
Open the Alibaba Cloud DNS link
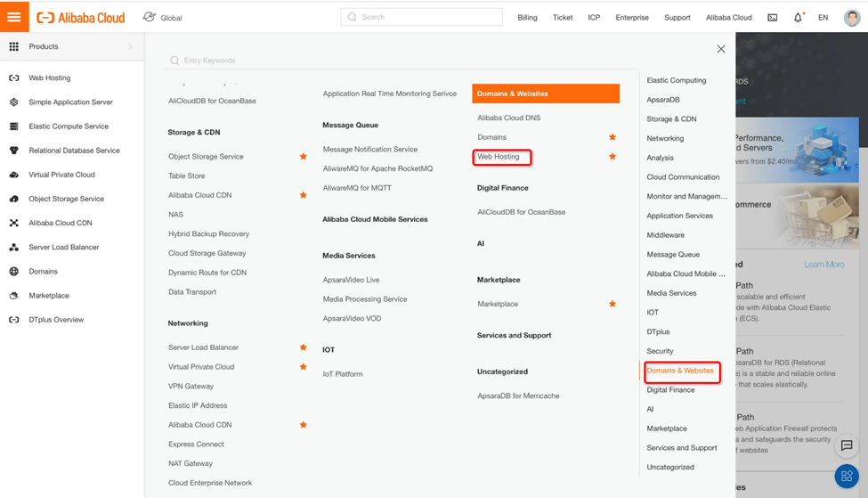click(x=508, y=118)
